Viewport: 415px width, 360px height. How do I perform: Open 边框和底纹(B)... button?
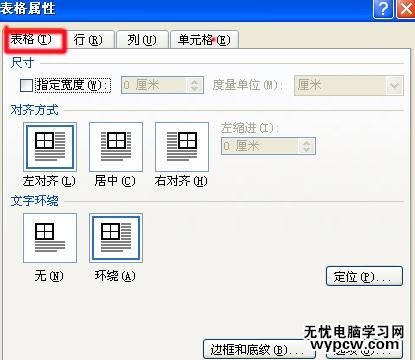259,350
